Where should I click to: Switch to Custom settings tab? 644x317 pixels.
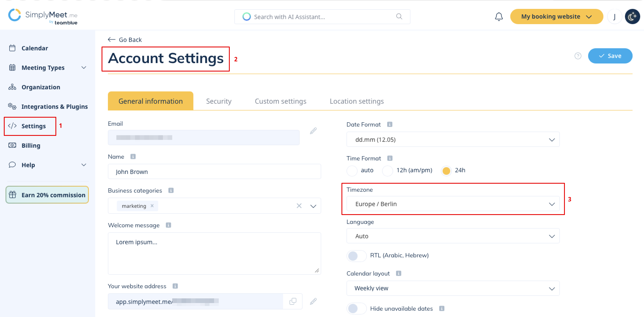[x=280, y=101]
